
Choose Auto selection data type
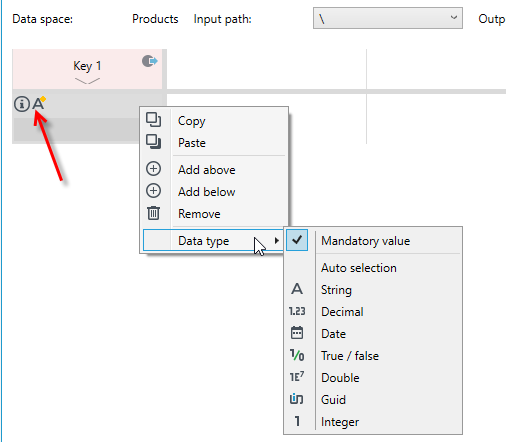click(373, 268)
